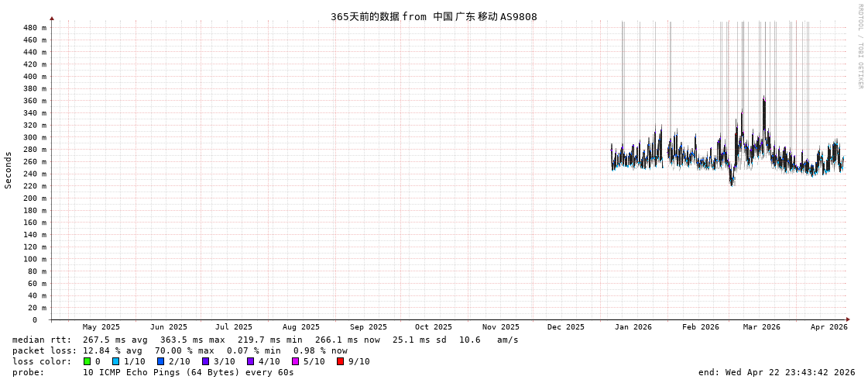Click the end timestamp Wed Apr 22 text

tap(777, 372)
